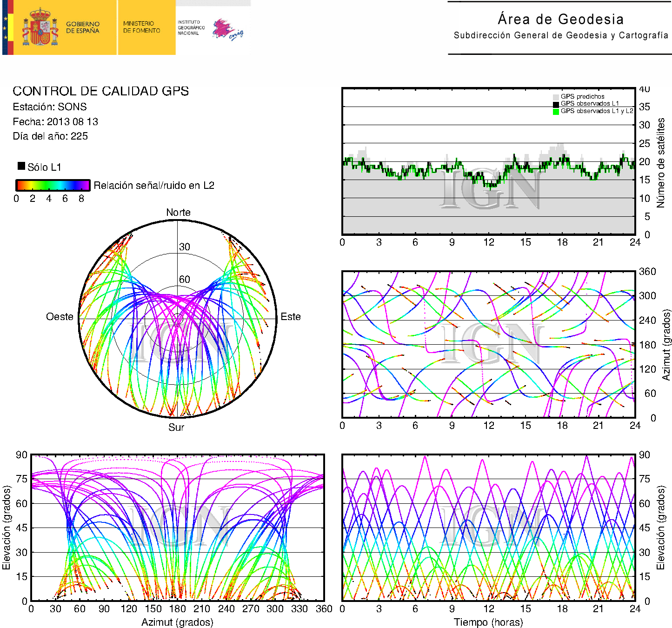This screenshot has width=672, height=628.
Task: Click the Área de Geodesia heading
Action: pyautogui.click(x=560, y=19)
